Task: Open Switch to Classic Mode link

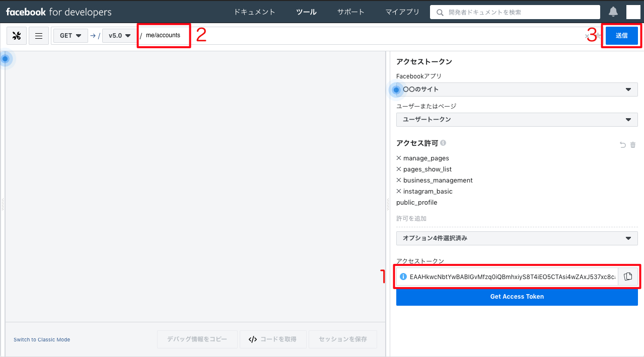Action: [x=42, y=339]
